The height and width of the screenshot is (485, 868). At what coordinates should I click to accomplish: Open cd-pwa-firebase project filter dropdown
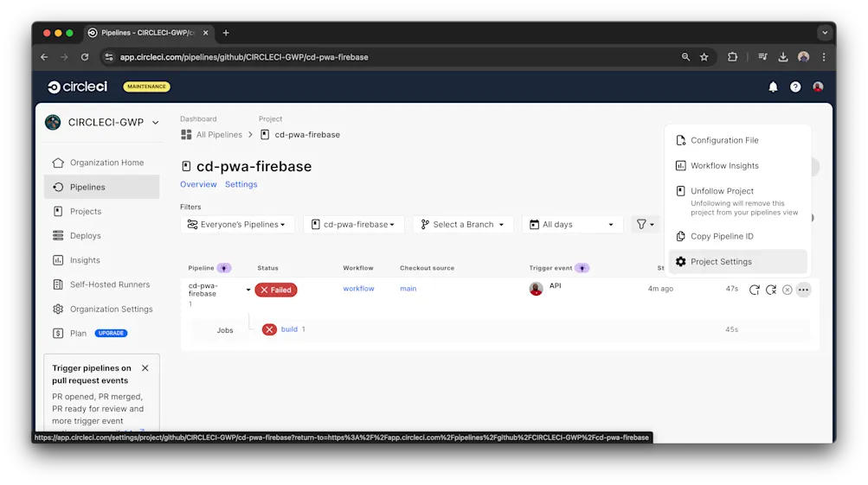click(353, 225)
